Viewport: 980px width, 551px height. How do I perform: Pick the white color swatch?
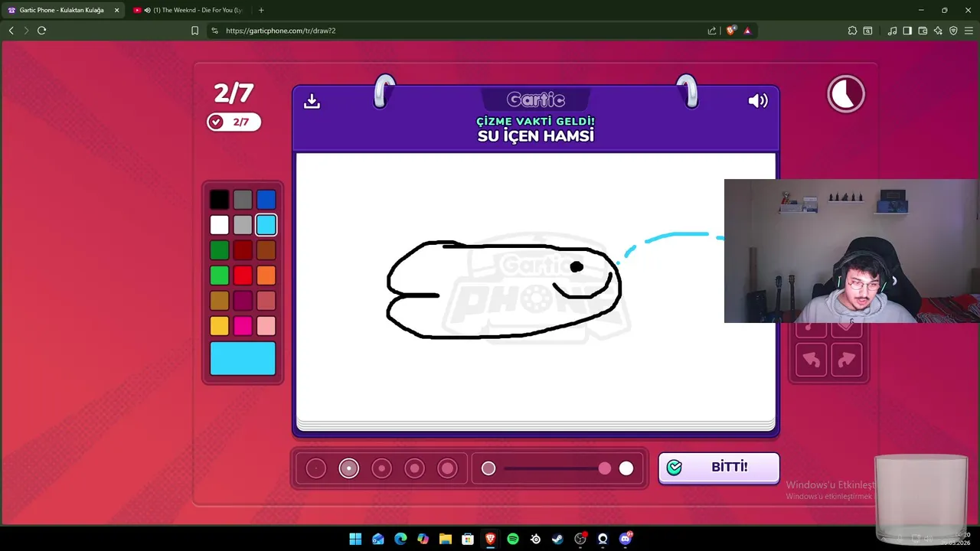pyautogui.click(x=220, y=225)
